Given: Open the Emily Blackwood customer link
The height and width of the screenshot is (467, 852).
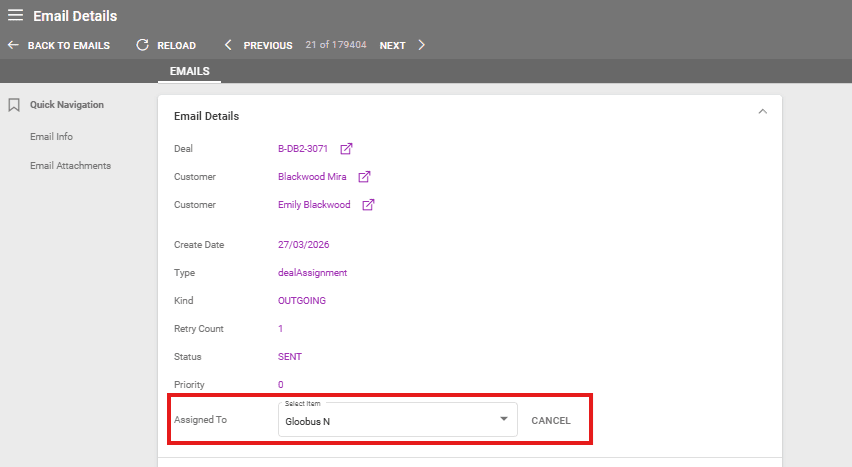Looking at the screenshot, I should 314,205.
